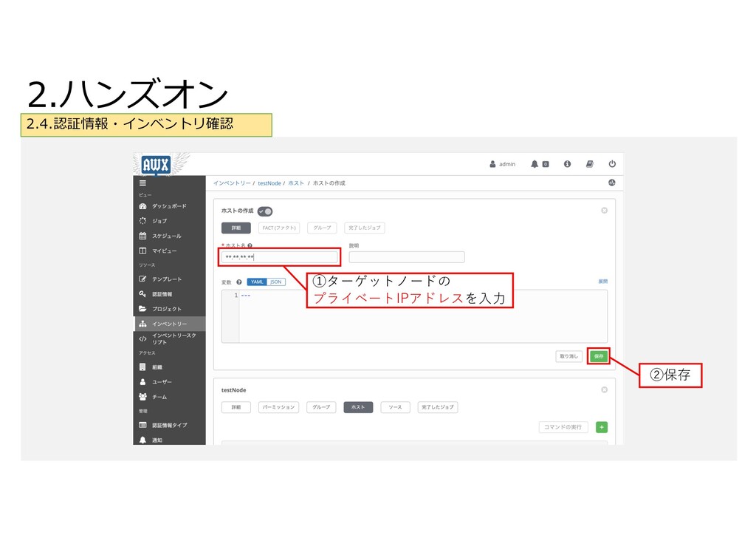Open the チーム group icon

pos(142,397)
